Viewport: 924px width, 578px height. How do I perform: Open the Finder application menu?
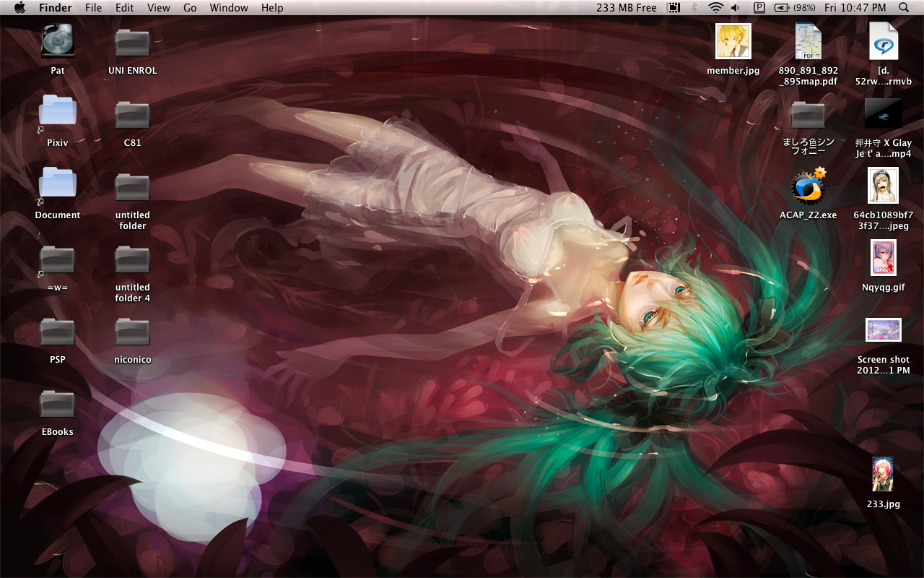click(56, 8)
